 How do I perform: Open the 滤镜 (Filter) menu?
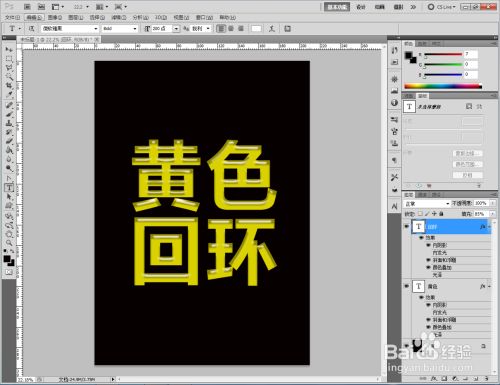point(118,17)
